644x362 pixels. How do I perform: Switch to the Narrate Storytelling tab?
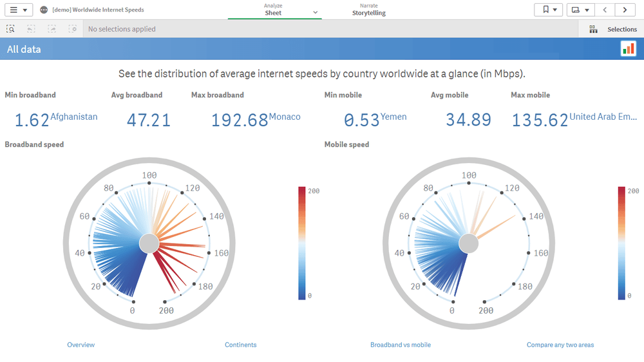(x=368, y=10)
